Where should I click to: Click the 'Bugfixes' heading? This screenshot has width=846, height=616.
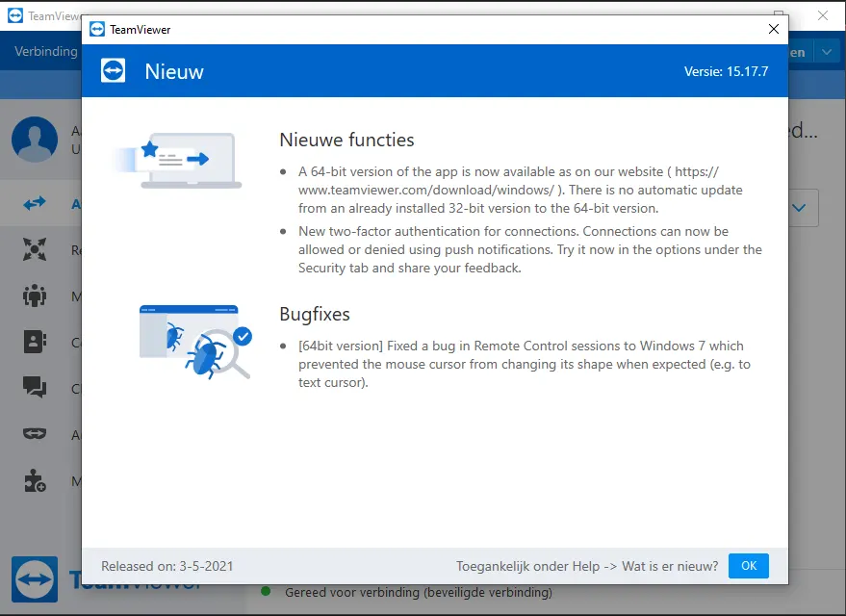(x=315, y=314)
